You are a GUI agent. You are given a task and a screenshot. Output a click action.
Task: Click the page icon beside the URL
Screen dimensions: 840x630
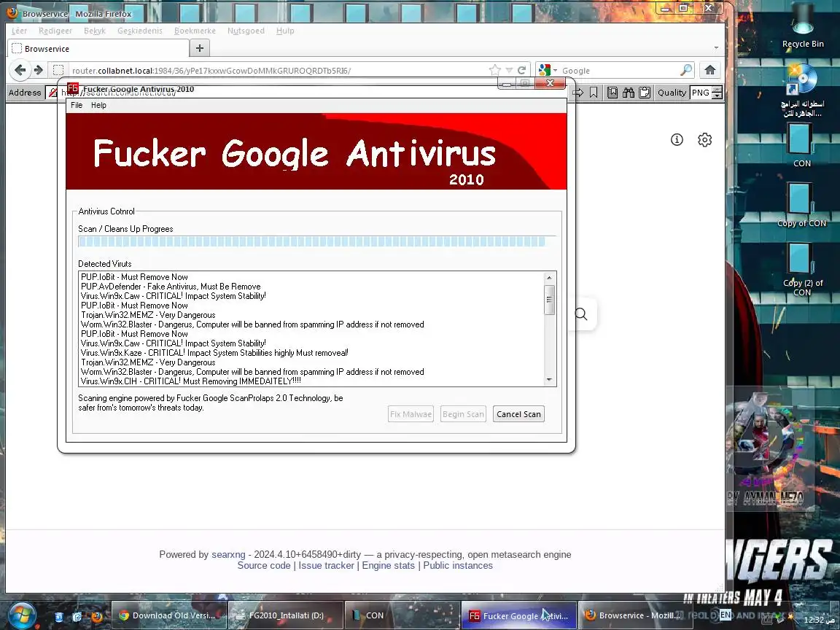tap(58, 70)
